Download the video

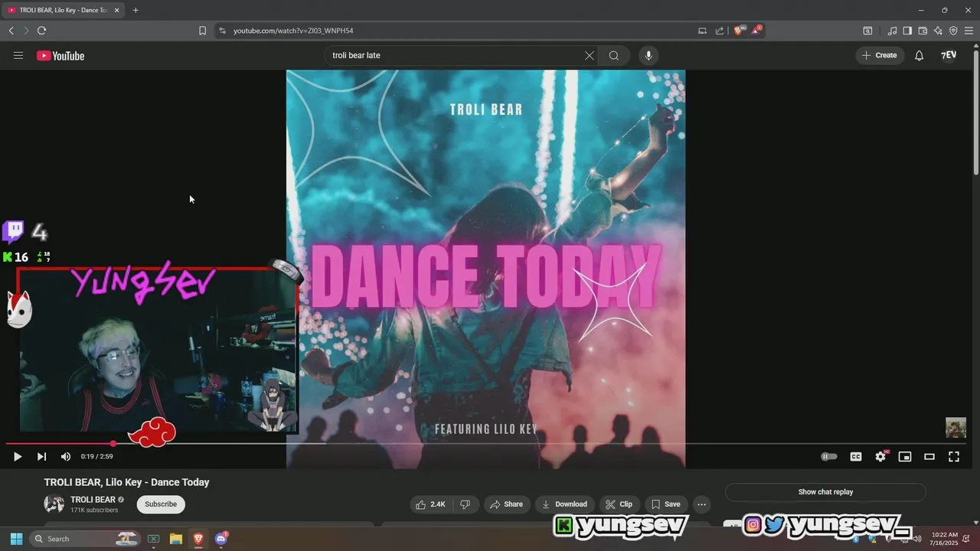[564, 504]
